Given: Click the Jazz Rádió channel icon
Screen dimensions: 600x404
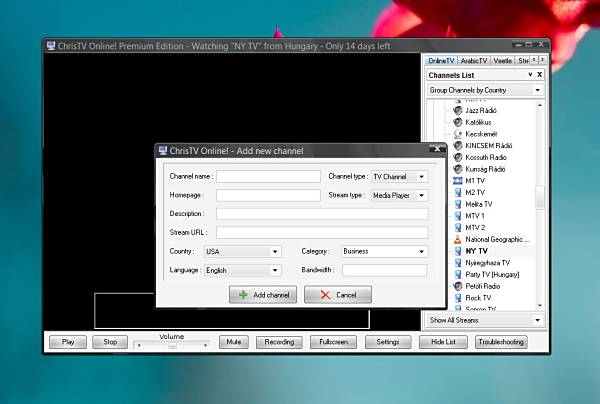Looking at the screenshot, I should (x=458, y=111).
